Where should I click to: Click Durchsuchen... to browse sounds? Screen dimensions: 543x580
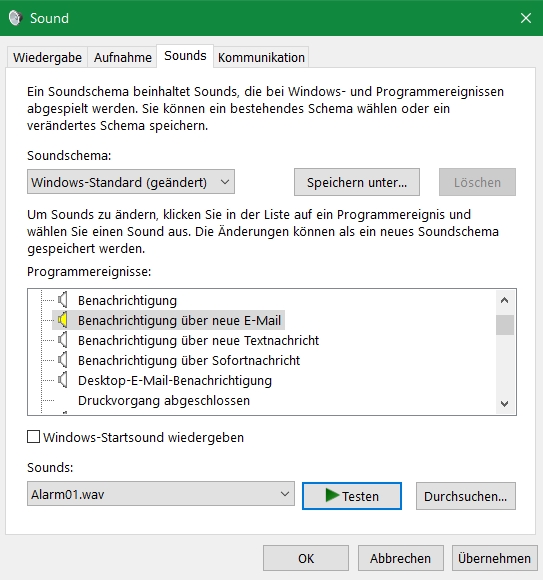point(465,496)
